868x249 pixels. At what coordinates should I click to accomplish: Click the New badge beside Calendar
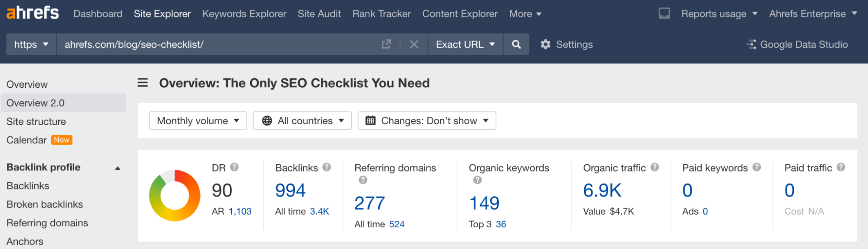[x=62, y=140]
